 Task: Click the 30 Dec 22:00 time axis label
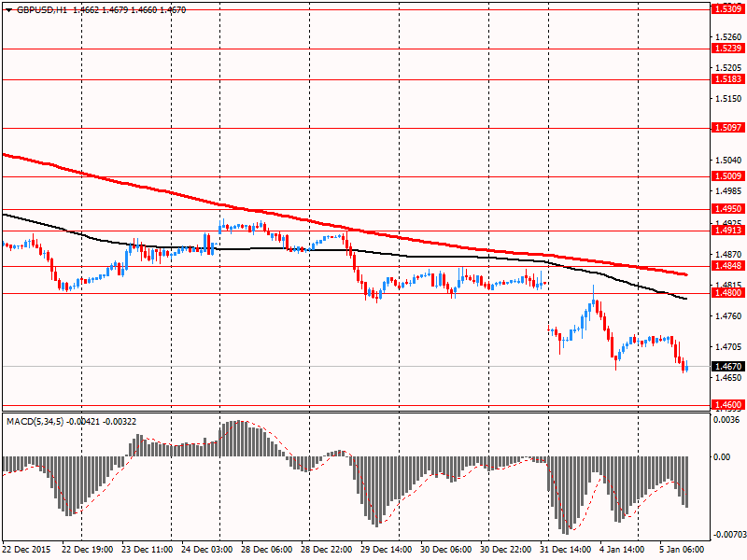[x=506, y=549]
